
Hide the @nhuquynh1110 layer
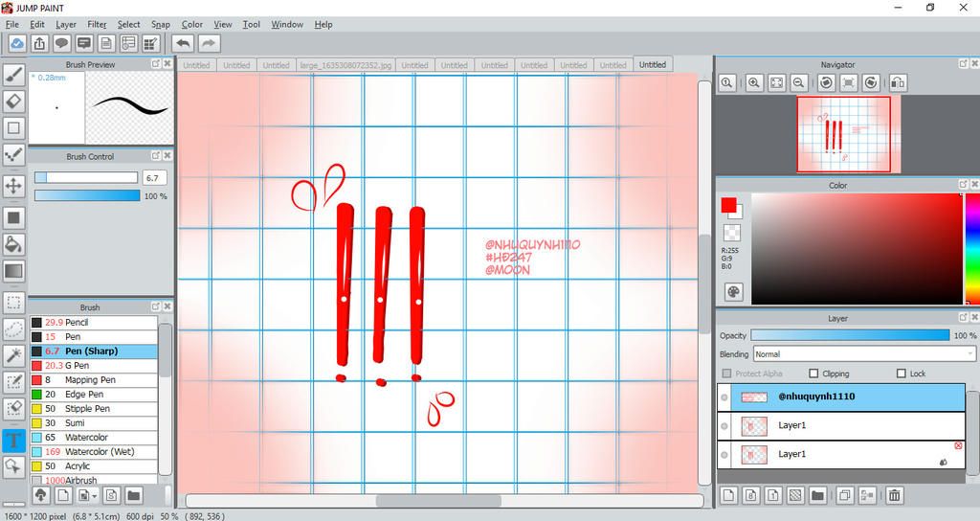[x=724, y=397]
